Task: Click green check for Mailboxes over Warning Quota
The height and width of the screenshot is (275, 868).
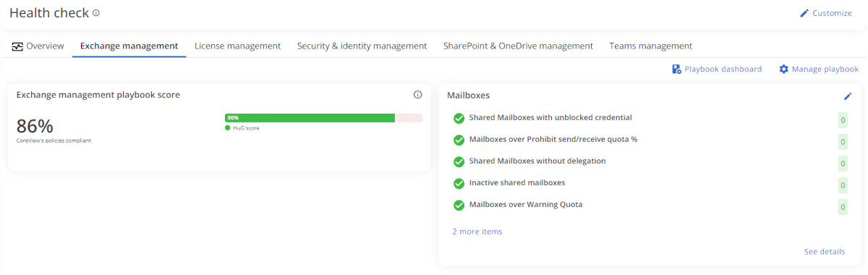Action: (x=459, y=205)
